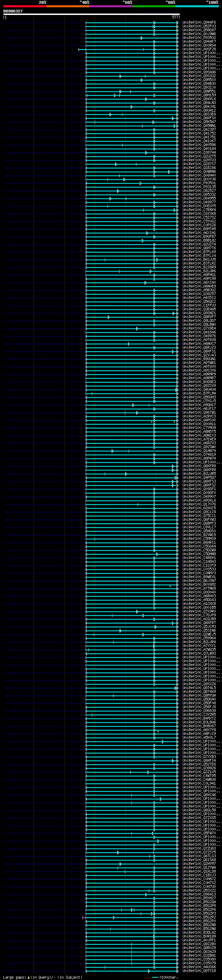Open the UniRef100_Q6KFR8 entry
The height and width of the screenshot is (980, 222).
click(x=199, y=470)
